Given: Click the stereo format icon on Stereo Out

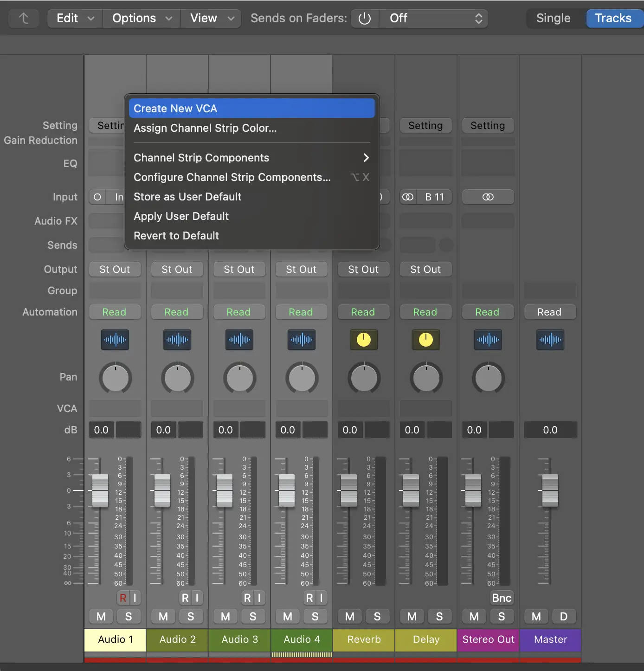Looking at the screenshot, I should click(488, 197).
